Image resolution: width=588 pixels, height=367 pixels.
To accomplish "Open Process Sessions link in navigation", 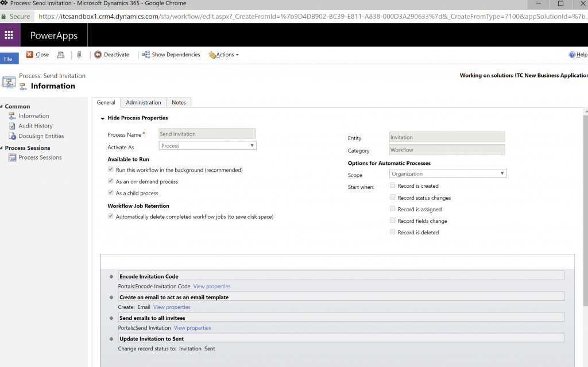I will 40,157.
